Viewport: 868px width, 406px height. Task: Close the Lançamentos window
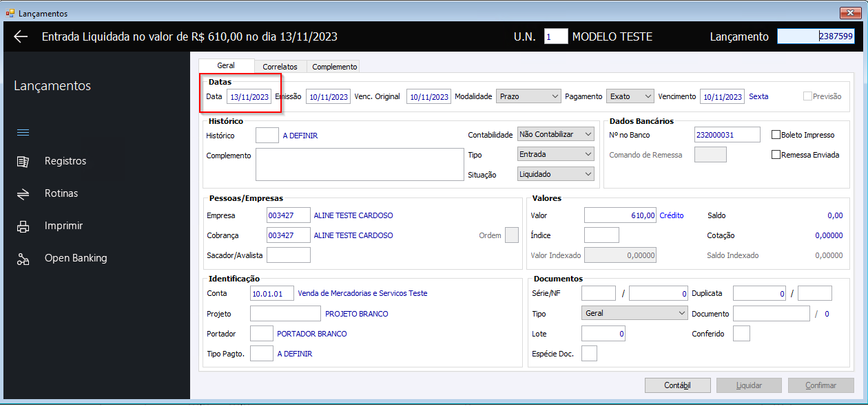tap(850, 13)
